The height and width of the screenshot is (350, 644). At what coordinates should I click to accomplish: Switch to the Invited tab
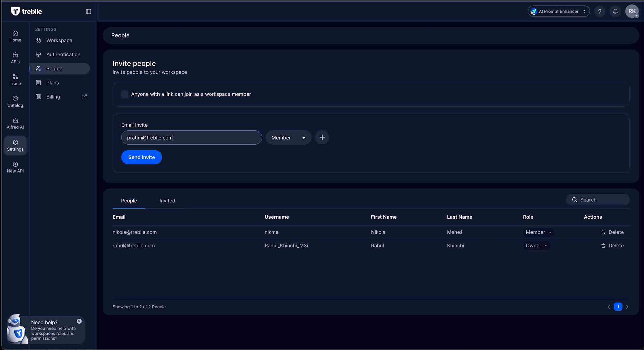point(167,200)
